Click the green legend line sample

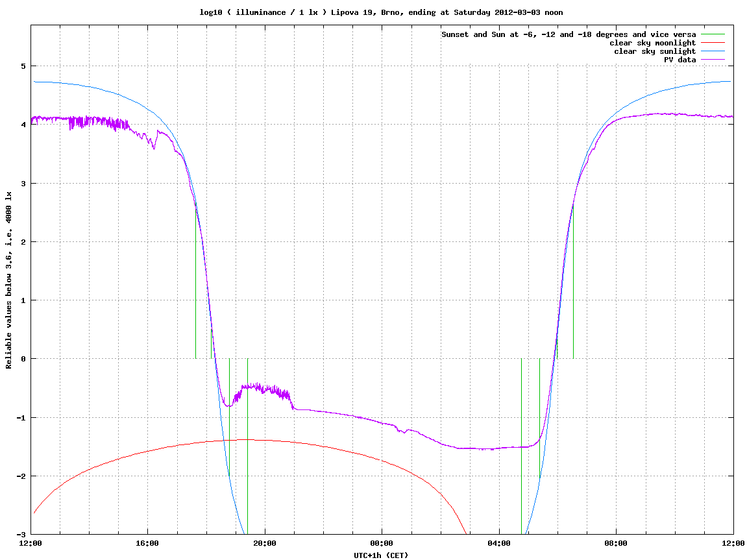(x=713, y=34)
